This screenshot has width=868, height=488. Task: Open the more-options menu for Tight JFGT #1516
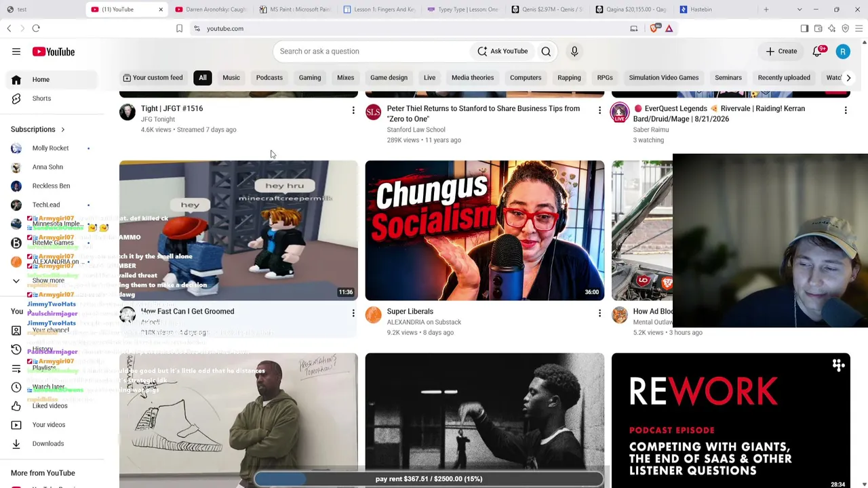click(x=353, y=110)
